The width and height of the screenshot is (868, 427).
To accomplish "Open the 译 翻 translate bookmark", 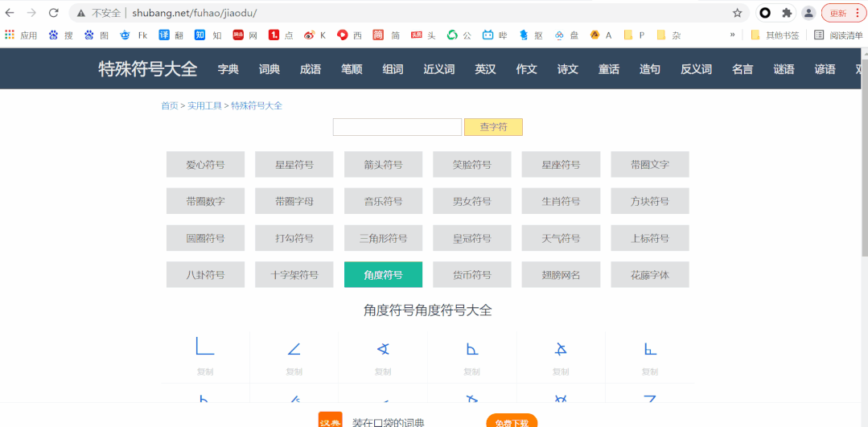I will (171, 35).
